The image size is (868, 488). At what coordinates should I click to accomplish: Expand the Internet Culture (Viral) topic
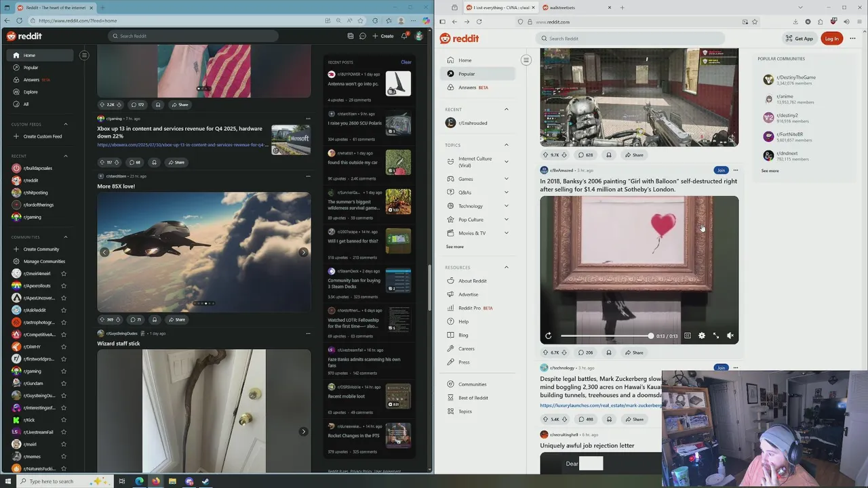(506, 161)
